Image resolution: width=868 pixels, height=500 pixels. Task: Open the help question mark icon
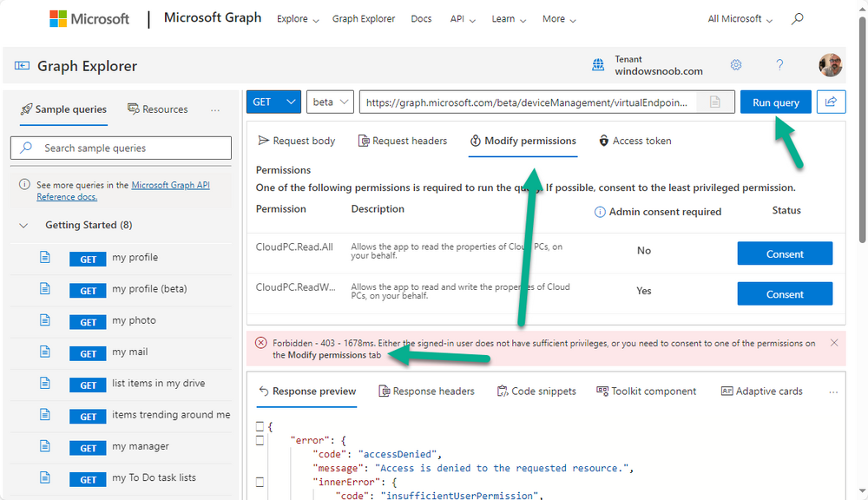(x=779, y=65)
